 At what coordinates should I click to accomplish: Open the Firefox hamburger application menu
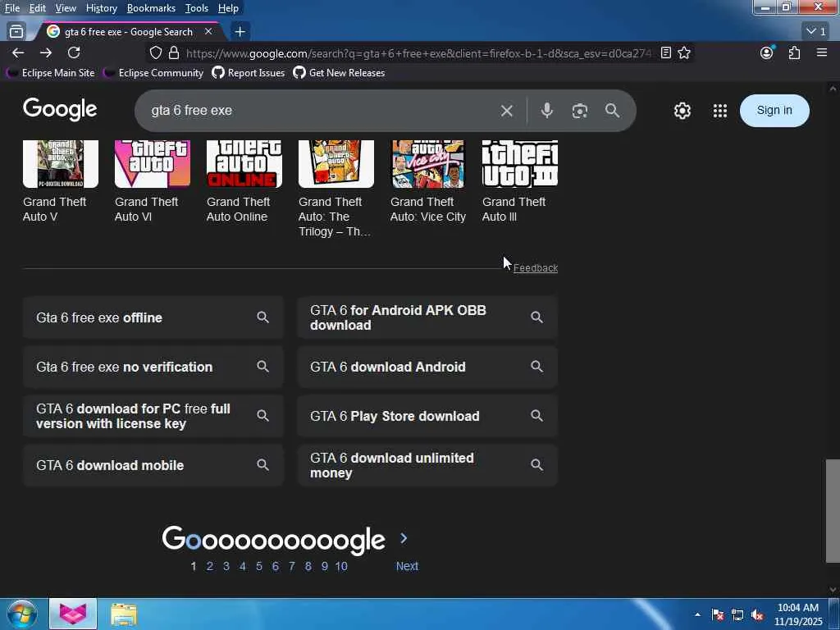pyautogui.click(x=822, y=52)
